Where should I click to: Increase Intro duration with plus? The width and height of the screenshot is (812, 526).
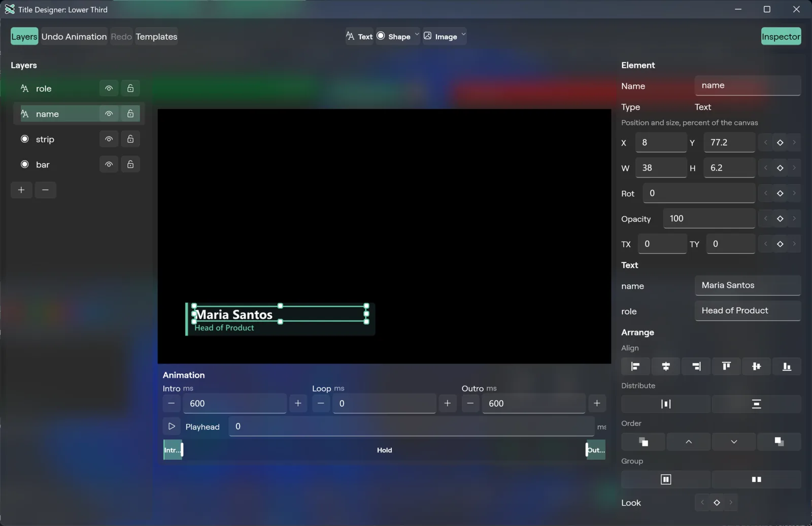coord(298,404)
